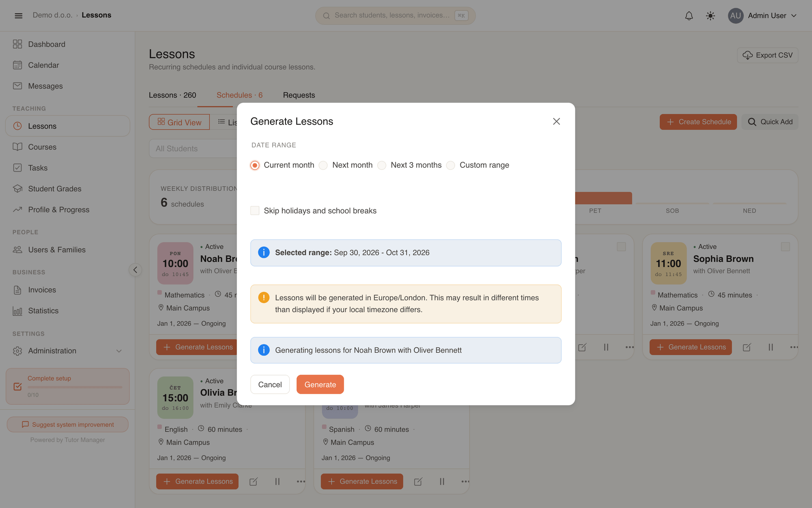Open Dashboard from the sidebar
812x508 pixels.
67,44
